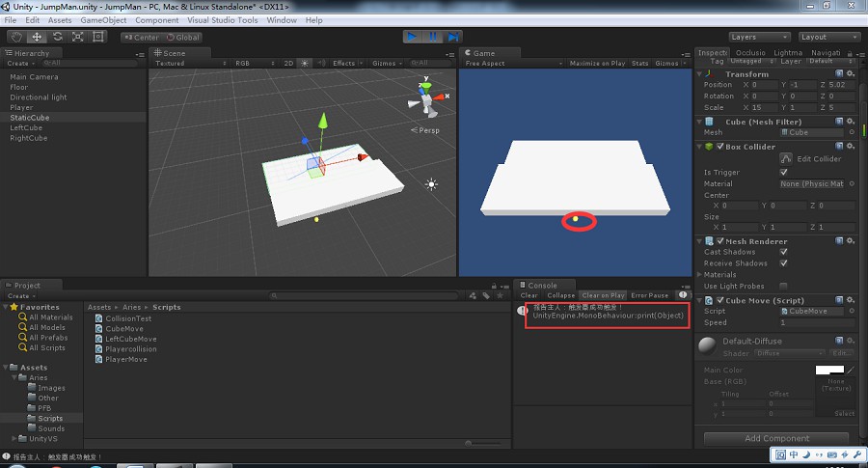Screen dimensions: 868x468
Task: Toggle Clear on Play in Console
Action: point(603,295)
